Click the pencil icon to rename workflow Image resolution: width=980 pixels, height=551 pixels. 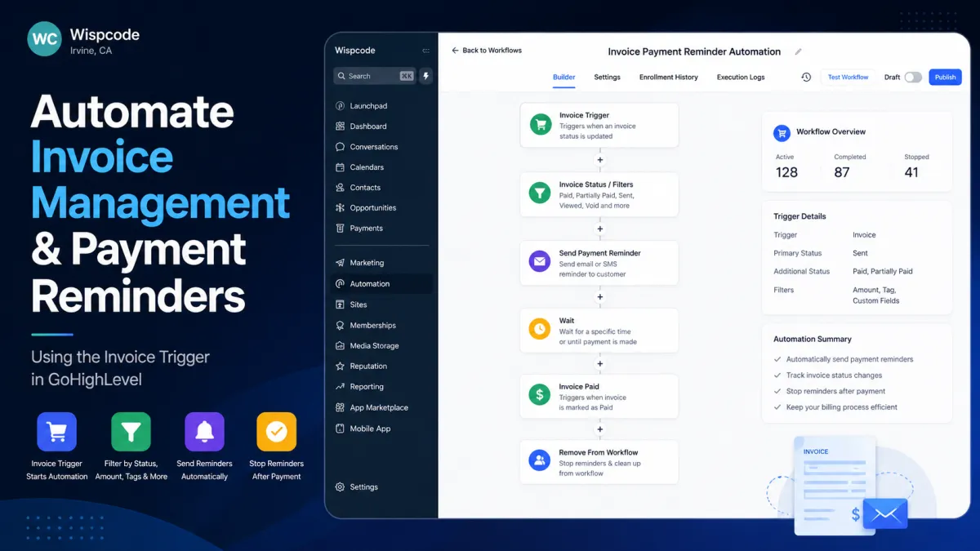point(798,51)
